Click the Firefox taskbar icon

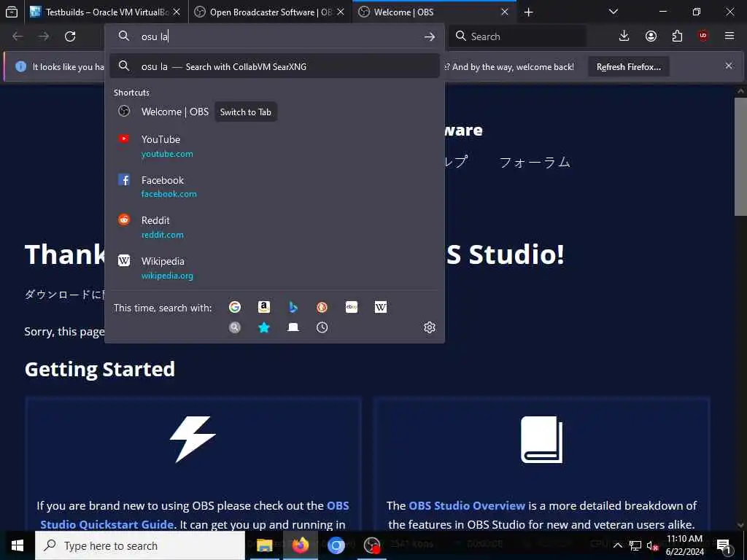[301, 545]
